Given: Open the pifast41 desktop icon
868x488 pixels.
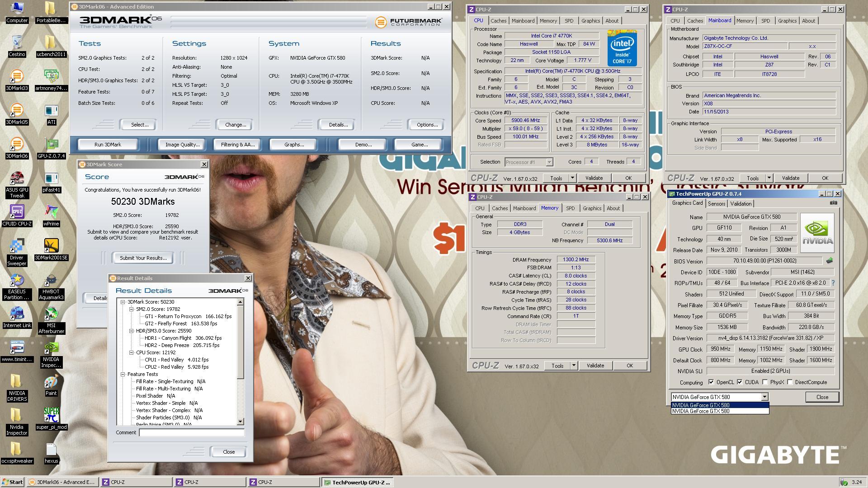Looking at the screenshot, I should (51, 182).
